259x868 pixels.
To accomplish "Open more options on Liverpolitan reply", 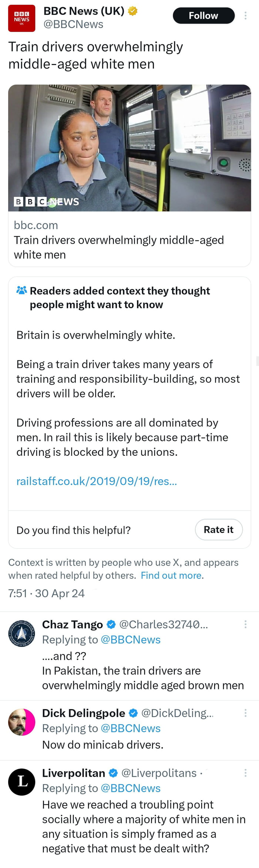I will (245, 773).
